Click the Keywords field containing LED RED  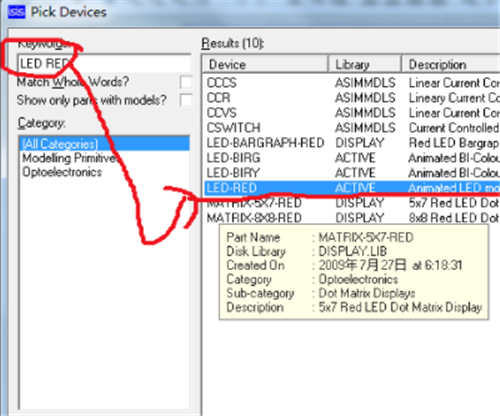point(104,63)
